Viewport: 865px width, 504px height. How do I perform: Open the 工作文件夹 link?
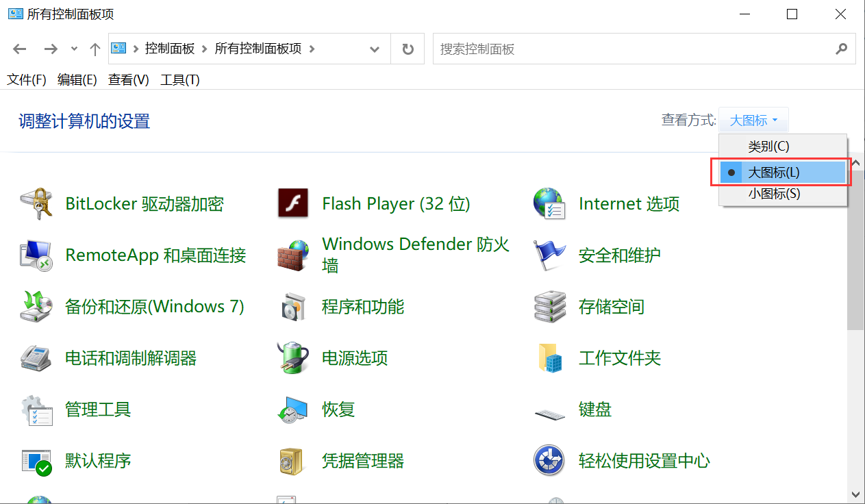click(620, 357)
